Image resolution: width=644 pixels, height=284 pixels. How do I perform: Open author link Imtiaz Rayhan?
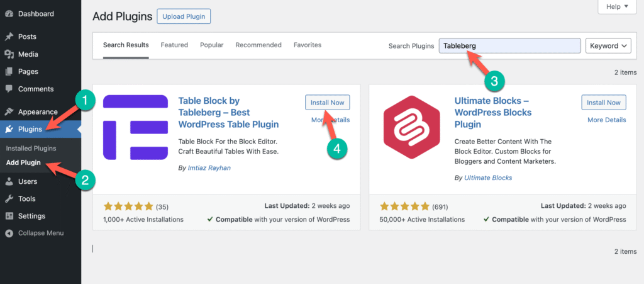[208, 168]
